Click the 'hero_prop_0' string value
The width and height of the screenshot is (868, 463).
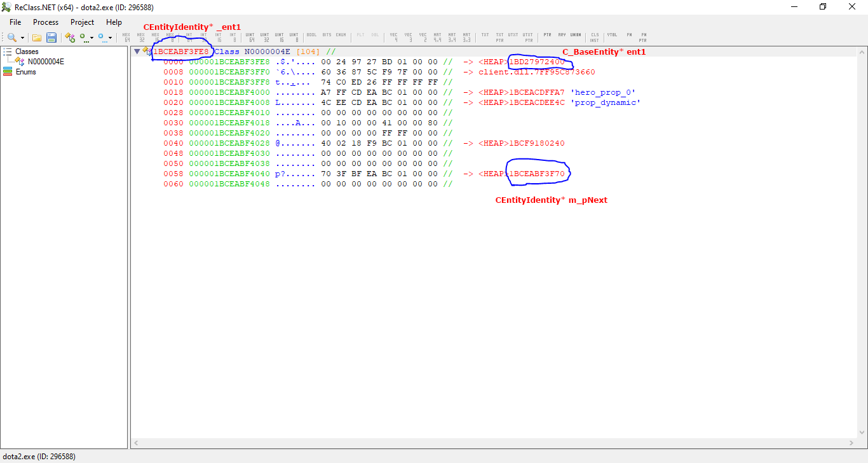(x=602, y=92)
